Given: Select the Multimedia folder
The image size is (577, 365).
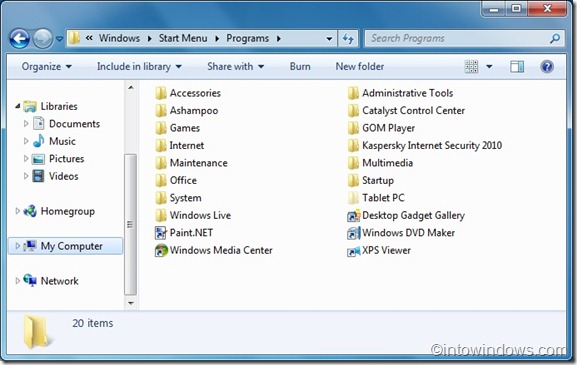Looking at the screenshot, I should [380, 163].
